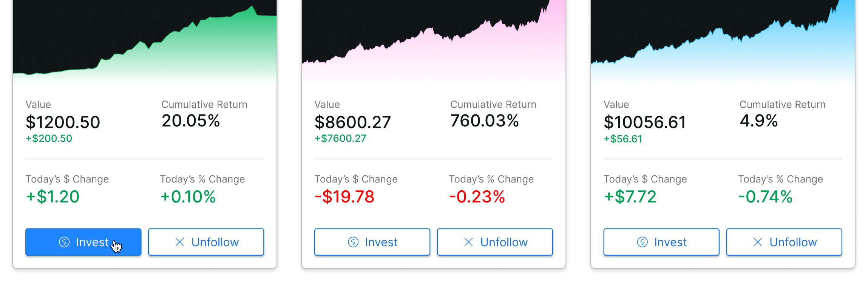Click the X icon on the first card's Unfollow button

coord(180,242)
